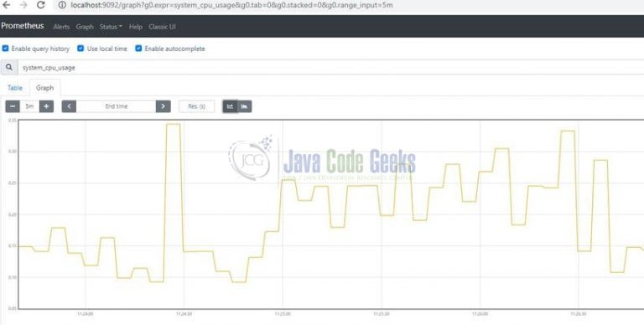Image resolution: width=644 pixels, height=325 pixels.
Task: Click the browser forward arrow
Action: [x=23, y=5]
